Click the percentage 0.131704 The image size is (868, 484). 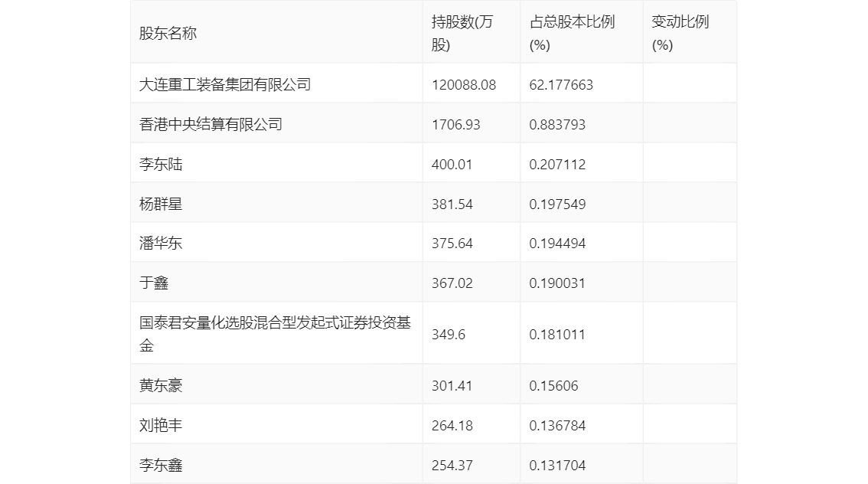(557, 466)
